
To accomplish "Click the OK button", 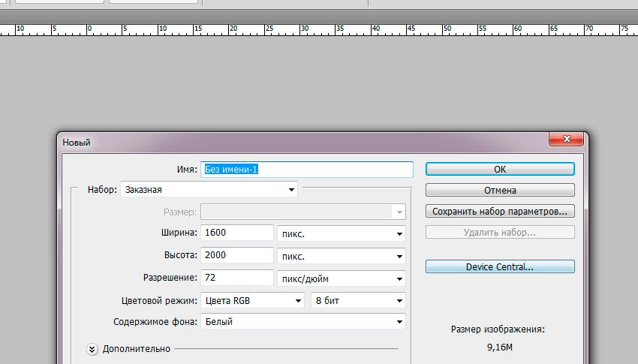I will 500,170.
